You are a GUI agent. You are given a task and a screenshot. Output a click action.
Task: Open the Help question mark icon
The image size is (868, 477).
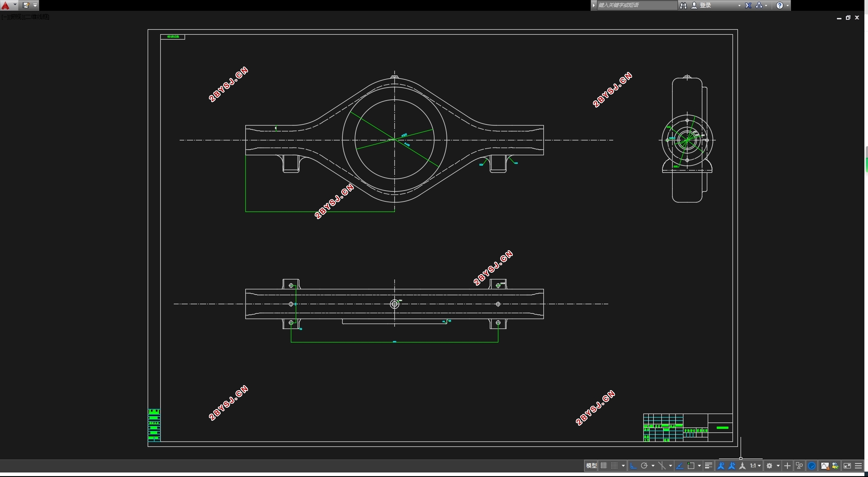coord(780,5)
